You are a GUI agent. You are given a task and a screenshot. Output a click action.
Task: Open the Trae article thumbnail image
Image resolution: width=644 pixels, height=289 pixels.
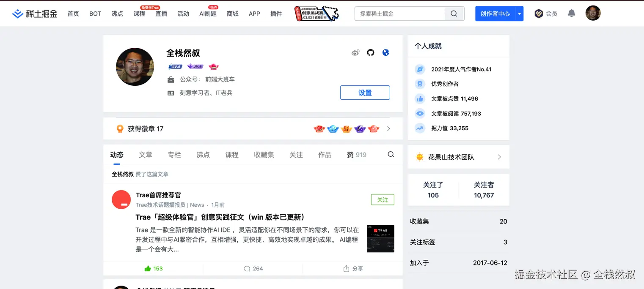tap(380, 239)
